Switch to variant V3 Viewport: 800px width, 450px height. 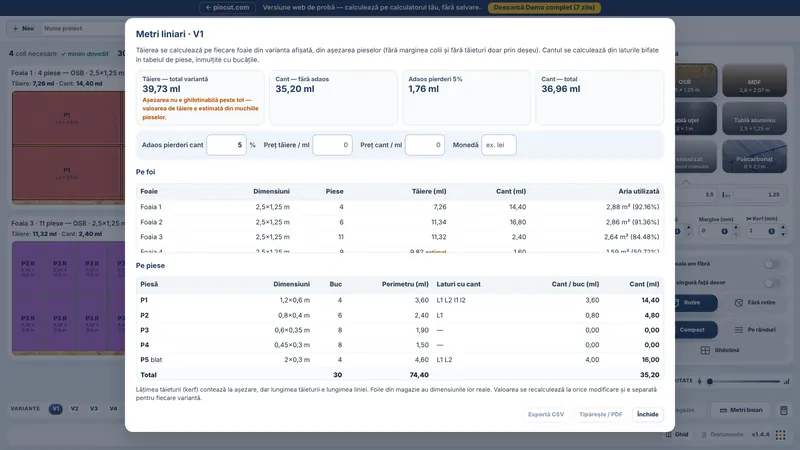(x=94, y=409)
